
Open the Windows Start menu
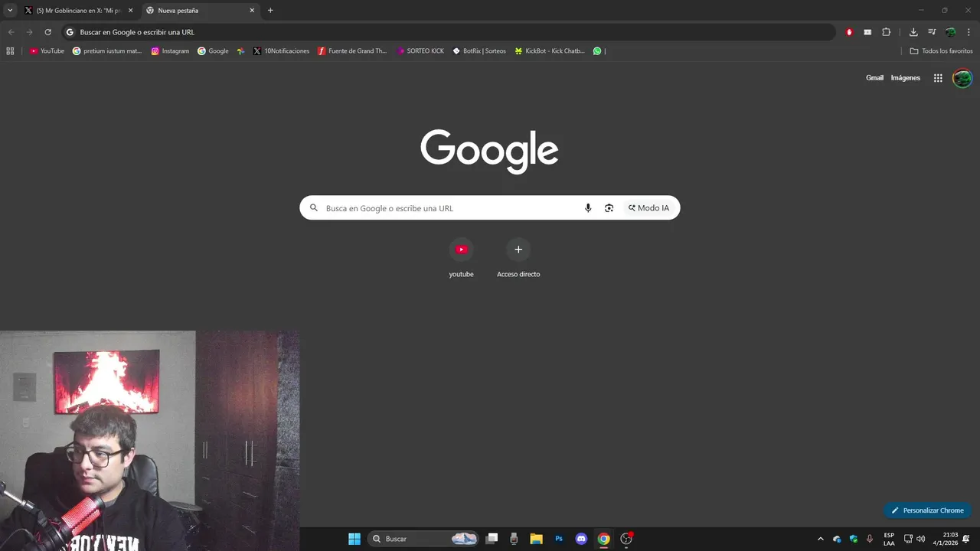pos(354,539)
